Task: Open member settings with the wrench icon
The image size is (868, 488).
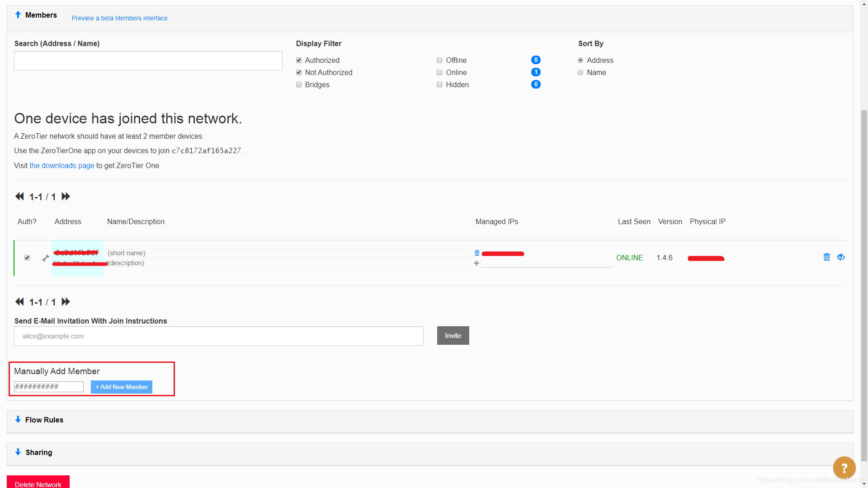Action: click(45, 258)
